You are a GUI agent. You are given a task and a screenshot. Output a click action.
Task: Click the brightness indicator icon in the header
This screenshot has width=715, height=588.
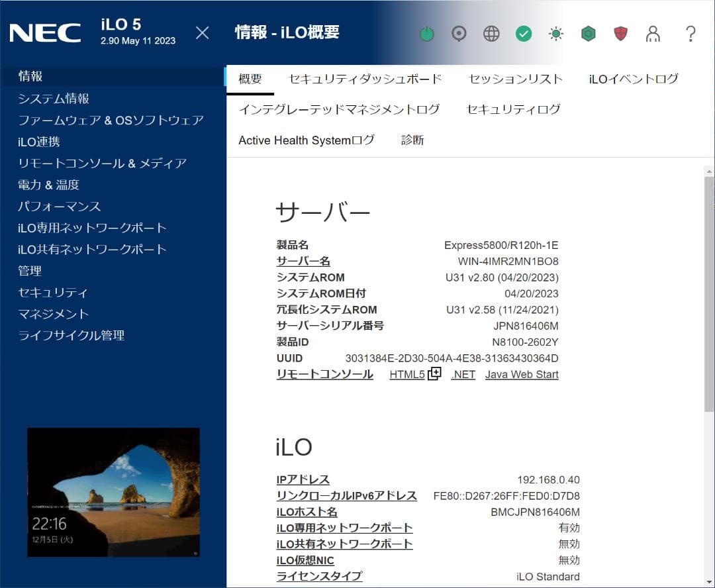tap(555, 33)
